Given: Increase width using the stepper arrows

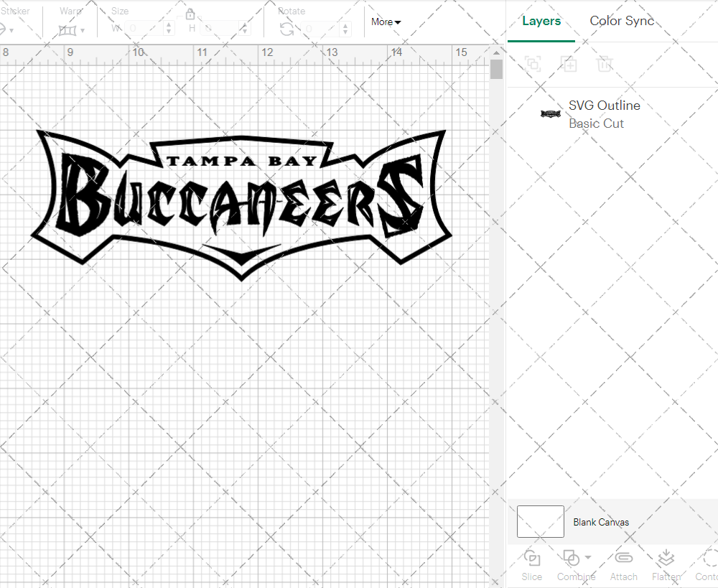Looking at the screenshot, I should click(169, 26).
